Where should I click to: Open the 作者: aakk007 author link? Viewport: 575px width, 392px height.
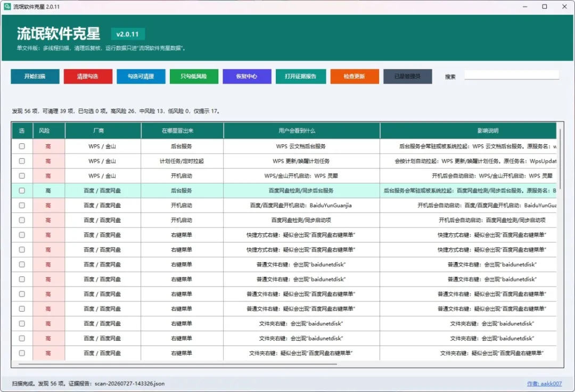pyautogui.click(x=544, y=383)
